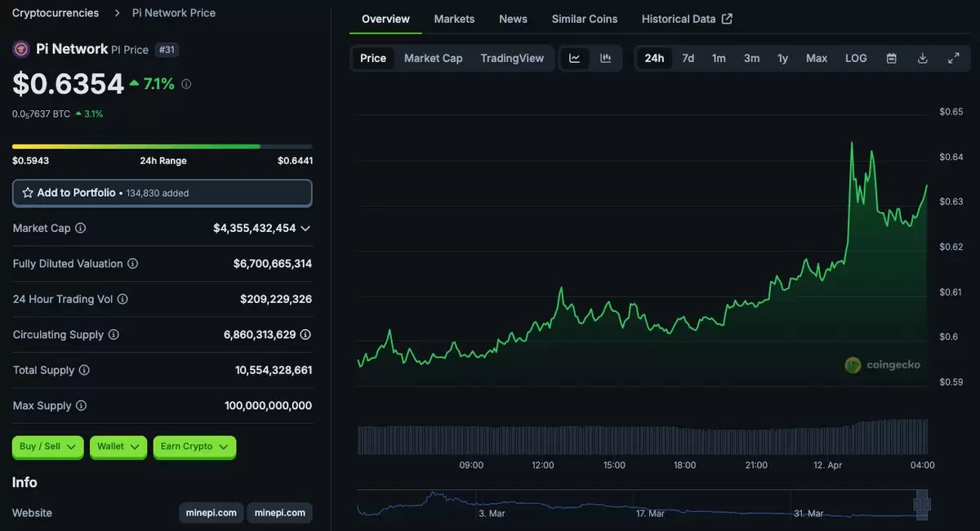Open the Similar Coins tab
This screenshot has height=531, width=980.
pos(585,19)
